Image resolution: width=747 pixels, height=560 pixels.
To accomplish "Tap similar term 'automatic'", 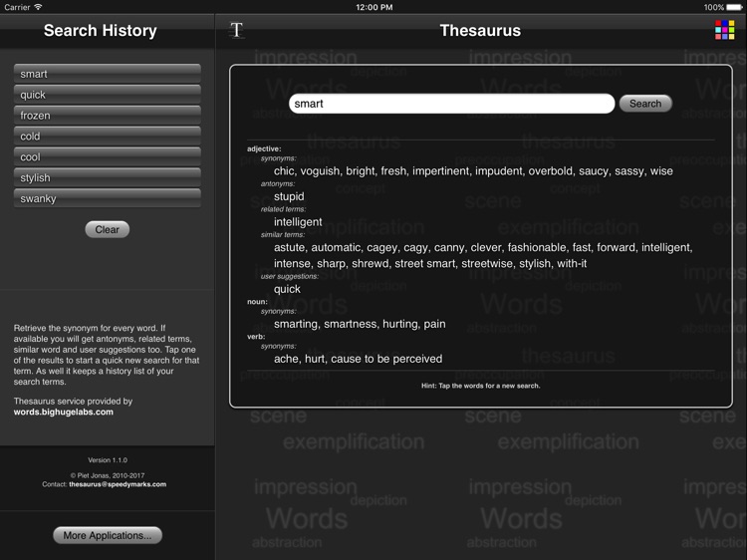I will [336, 247].
